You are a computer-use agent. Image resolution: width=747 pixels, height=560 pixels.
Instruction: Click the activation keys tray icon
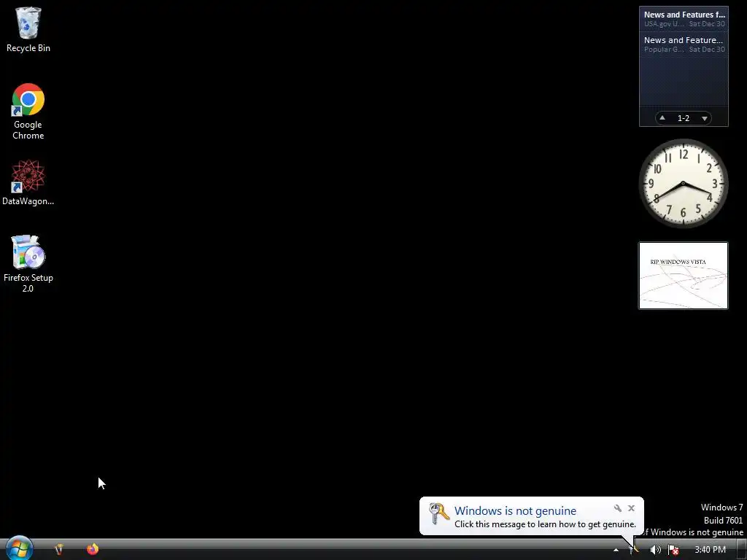click(634, 550)
